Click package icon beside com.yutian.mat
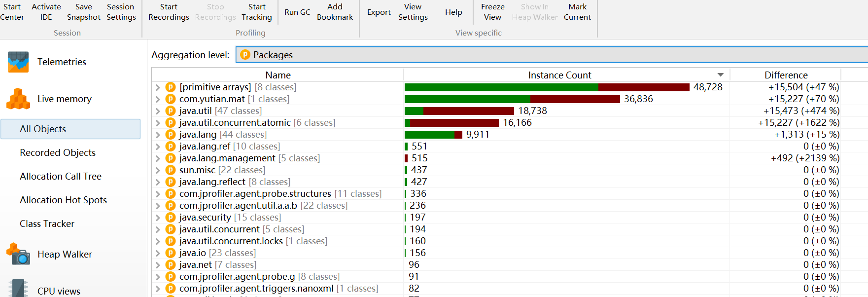The width and height of the screenshot is (868, 297). 171,99
